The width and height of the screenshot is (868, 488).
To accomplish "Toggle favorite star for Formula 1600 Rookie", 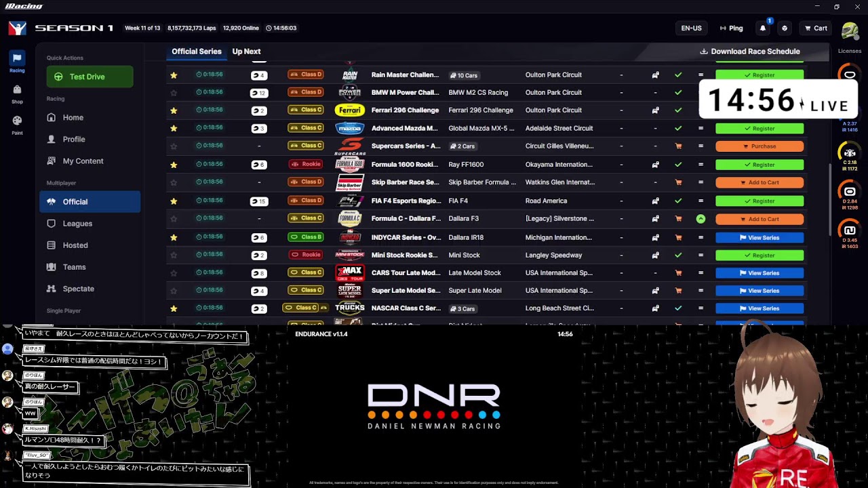I will click(174, 165).
